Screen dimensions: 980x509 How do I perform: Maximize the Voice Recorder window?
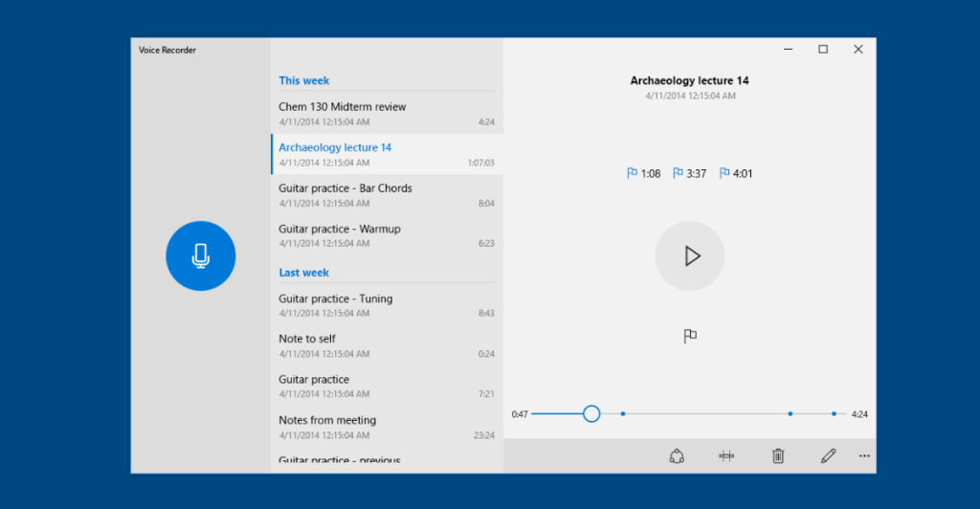(x=823, y=50)
